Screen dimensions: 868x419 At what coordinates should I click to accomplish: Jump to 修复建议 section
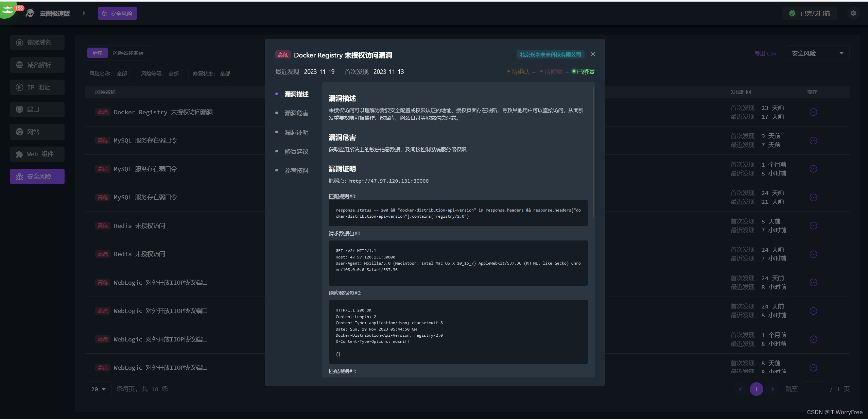[x=296, y=152]
